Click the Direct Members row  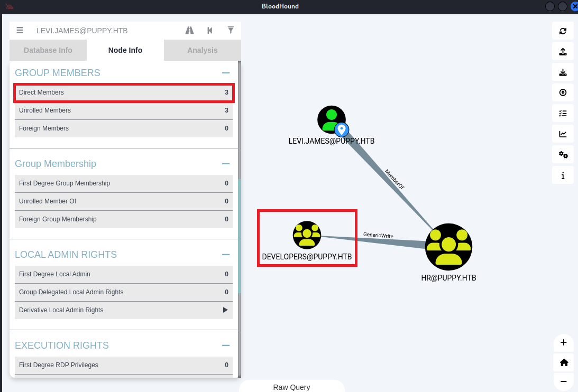point(124,92)
